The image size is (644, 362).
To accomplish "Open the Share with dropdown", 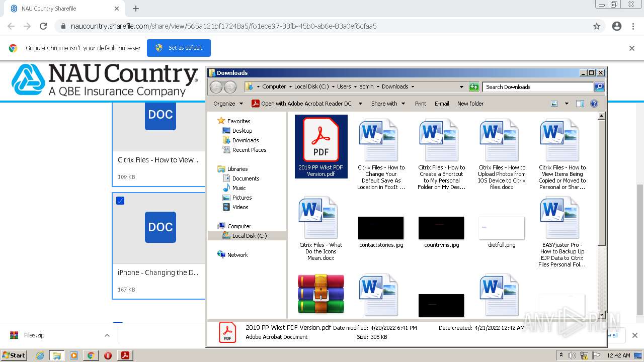I will pyautogui.click(x=388, y=104).
